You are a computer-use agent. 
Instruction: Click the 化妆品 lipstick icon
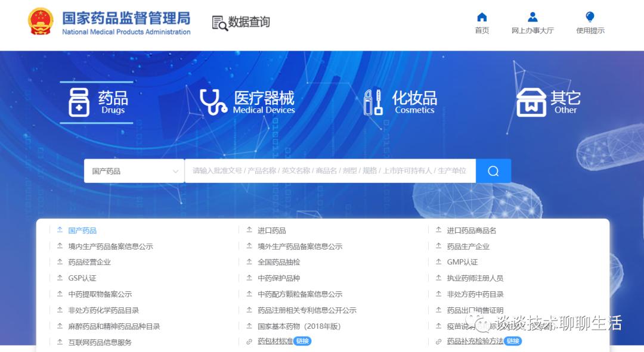pyautogui.click(x=373, y=101)
